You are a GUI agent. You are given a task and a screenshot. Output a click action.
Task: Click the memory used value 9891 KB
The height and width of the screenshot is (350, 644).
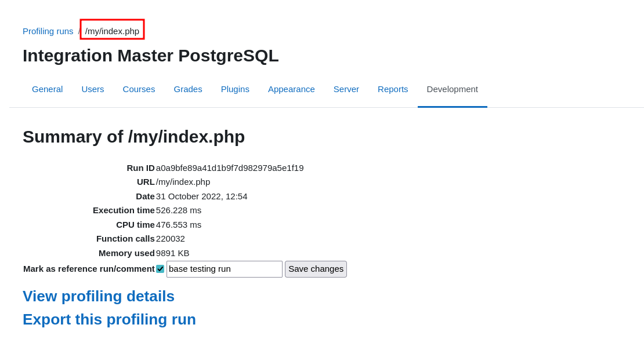pyautogui.click(x=172, y=253)
